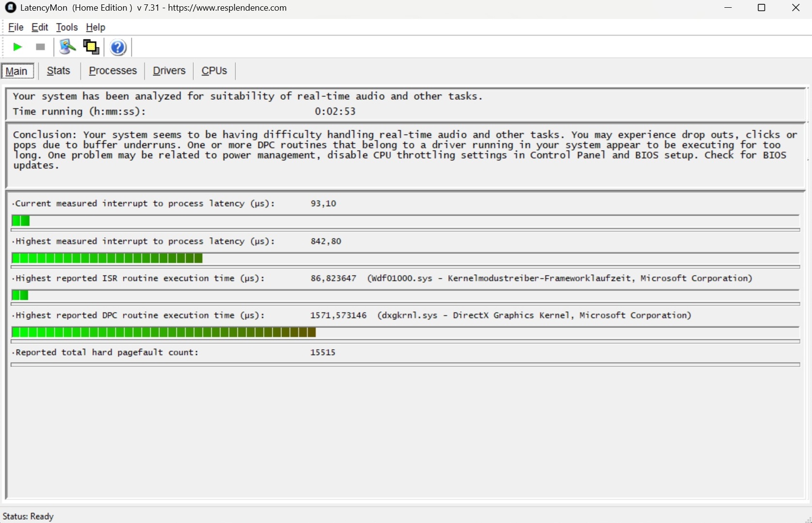Switch to the Stats tab

coord(59,71)
